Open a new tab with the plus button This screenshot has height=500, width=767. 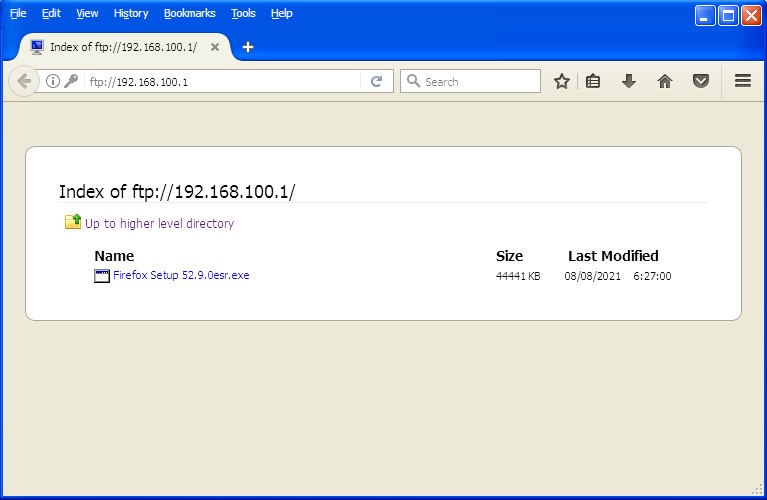pyautogui.click(x=248, y=47)
